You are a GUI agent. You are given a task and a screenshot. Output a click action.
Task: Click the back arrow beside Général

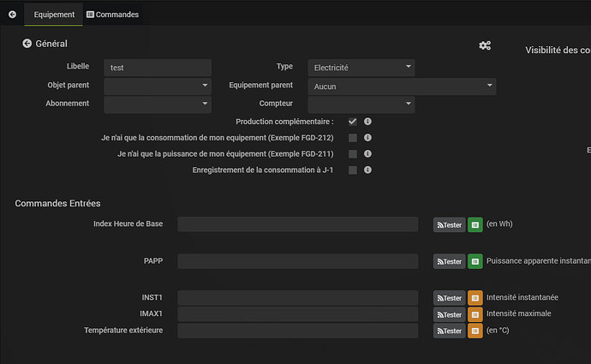(27, 44)
